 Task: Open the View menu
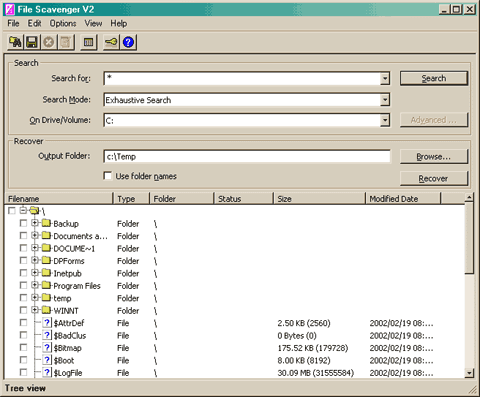(93, 23)
